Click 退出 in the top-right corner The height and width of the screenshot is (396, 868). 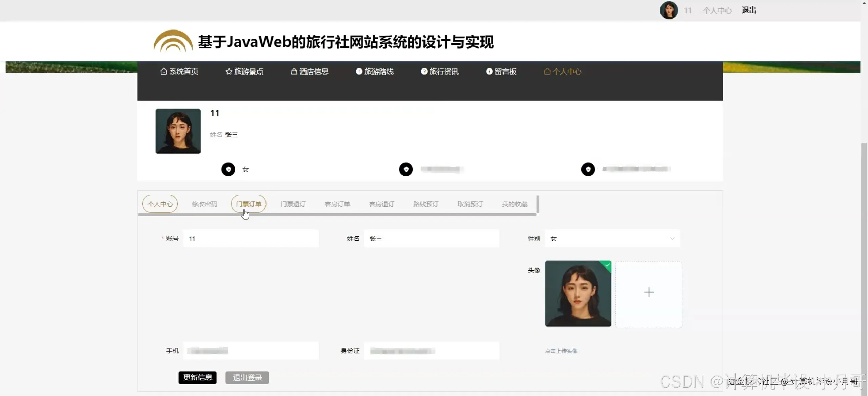coord(749,10)
